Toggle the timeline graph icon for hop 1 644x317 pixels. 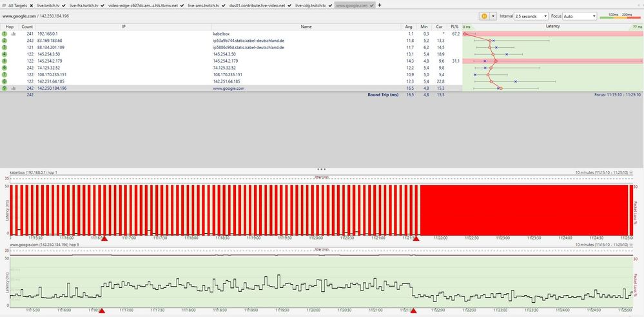14,34
